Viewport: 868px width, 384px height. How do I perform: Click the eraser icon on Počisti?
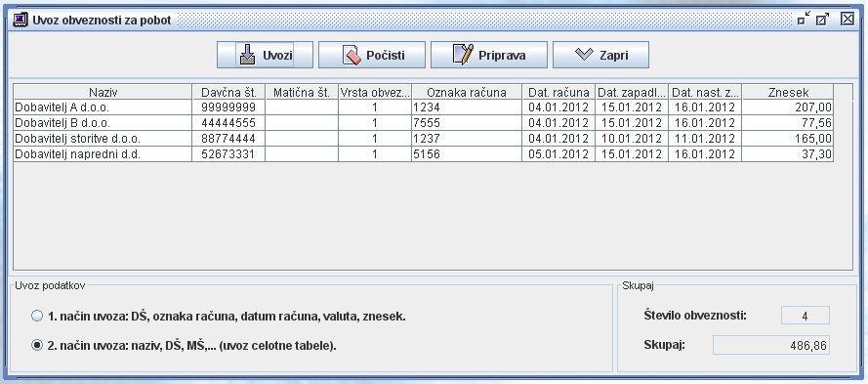point(351,55)
